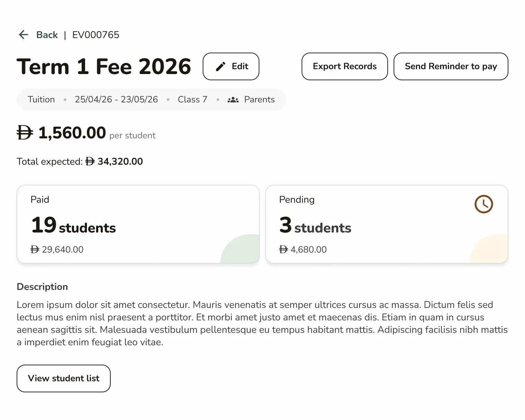Viewport: 525px width, 420px height.
Task: Click currency symbol beside paid 29,640.00
Action: pos(35,249)
